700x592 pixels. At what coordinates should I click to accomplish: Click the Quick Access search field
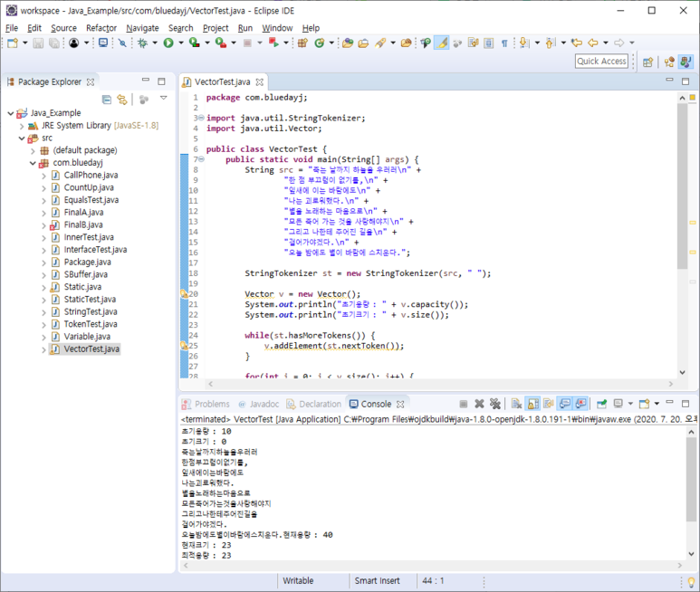pos(601,62)
